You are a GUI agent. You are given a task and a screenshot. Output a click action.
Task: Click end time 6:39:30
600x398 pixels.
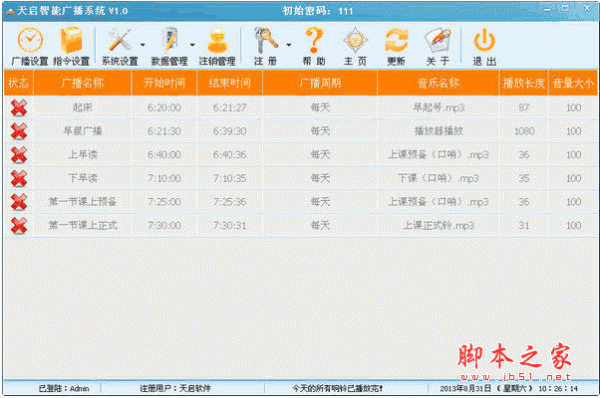pos(230,131)
